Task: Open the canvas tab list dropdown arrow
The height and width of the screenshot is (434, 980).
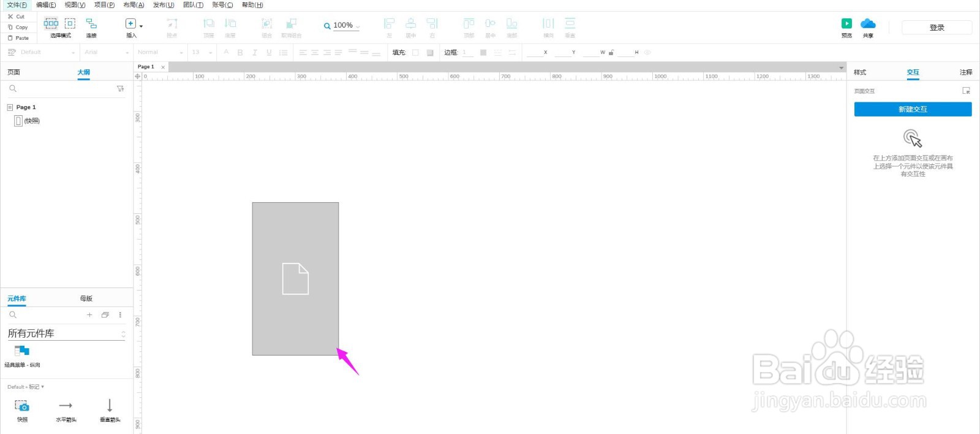Action: click(x=841, y=67)
